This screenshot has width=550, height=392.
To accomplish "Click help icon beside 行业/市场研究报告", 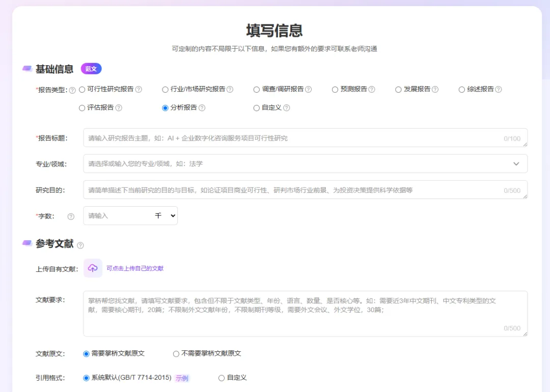I will click(230, 90).
